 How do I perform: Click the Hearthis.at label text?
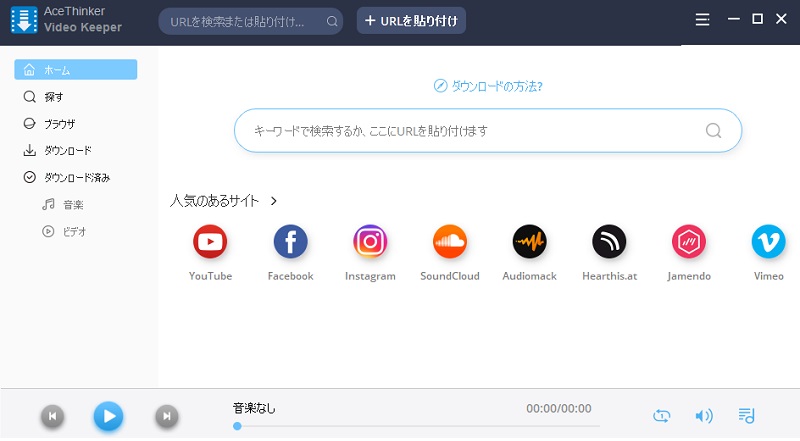609,276
